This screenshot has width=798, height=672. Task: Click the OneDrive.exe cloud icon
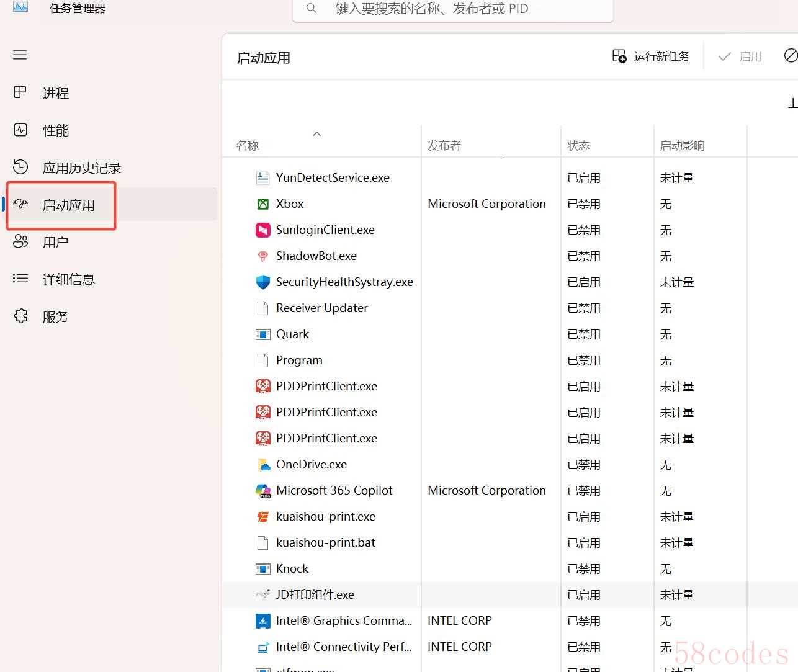(263, 464)
